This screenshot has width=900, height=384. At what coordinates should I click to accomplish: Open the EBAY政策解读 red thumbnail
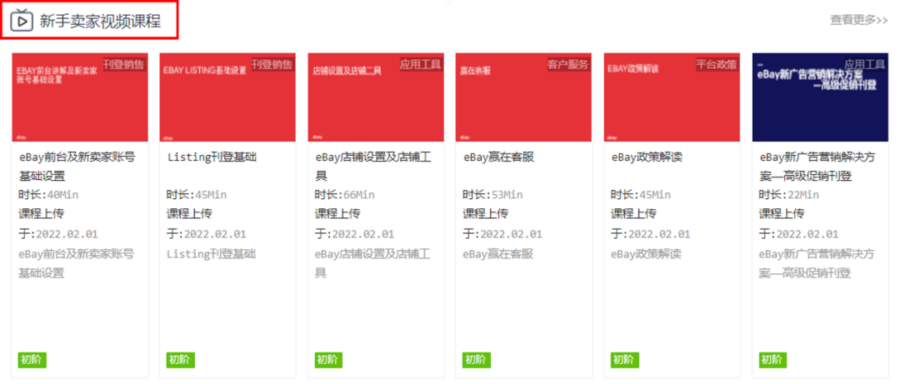click(x=672, y=97)
